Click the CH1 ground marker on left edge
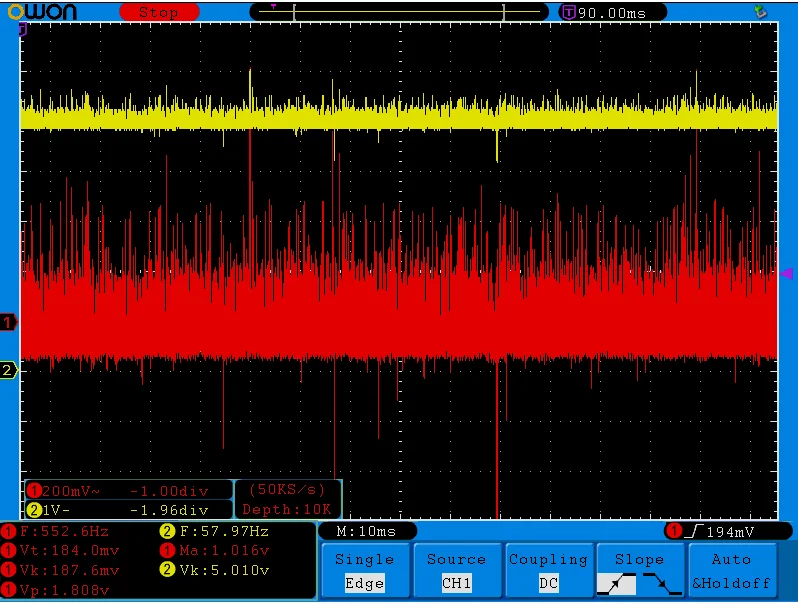798x604 pixels. point(8,322)
